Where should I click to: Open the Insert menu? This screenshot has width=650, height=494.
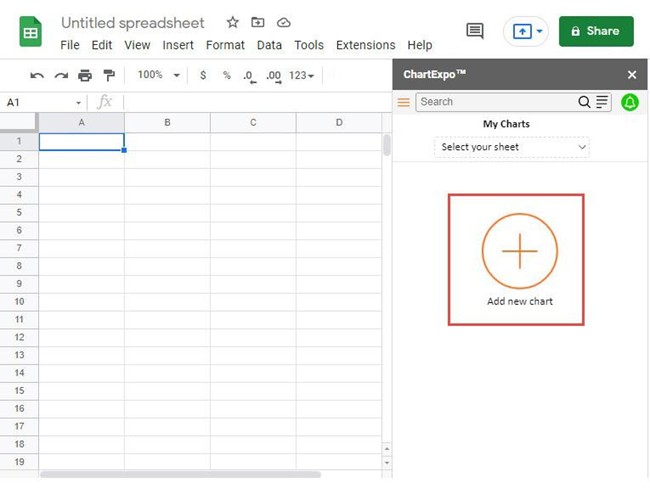178,45
